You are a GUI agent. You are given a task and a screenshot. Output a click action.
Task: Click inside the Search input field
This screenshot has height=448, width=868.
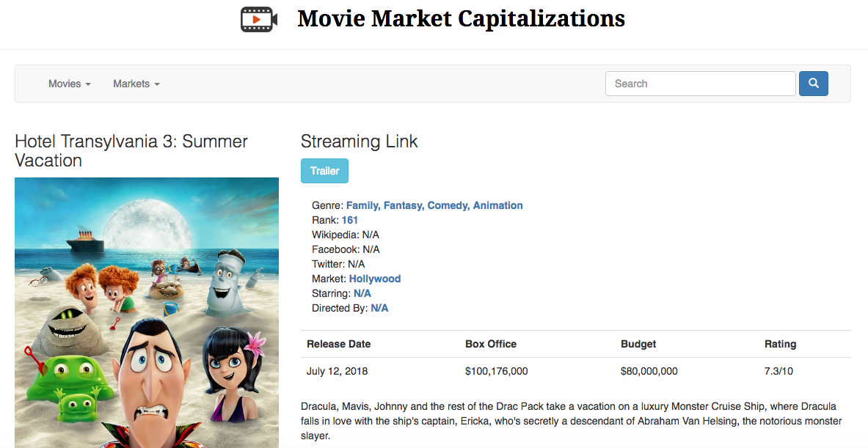(699, 83)
